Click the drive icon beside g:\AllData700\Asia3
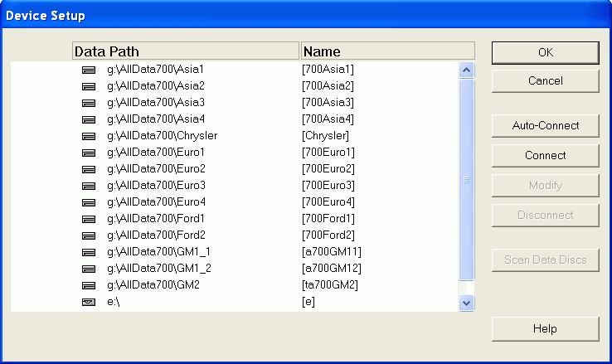Viewport: 612px width, 364px height. pos(89,103)
